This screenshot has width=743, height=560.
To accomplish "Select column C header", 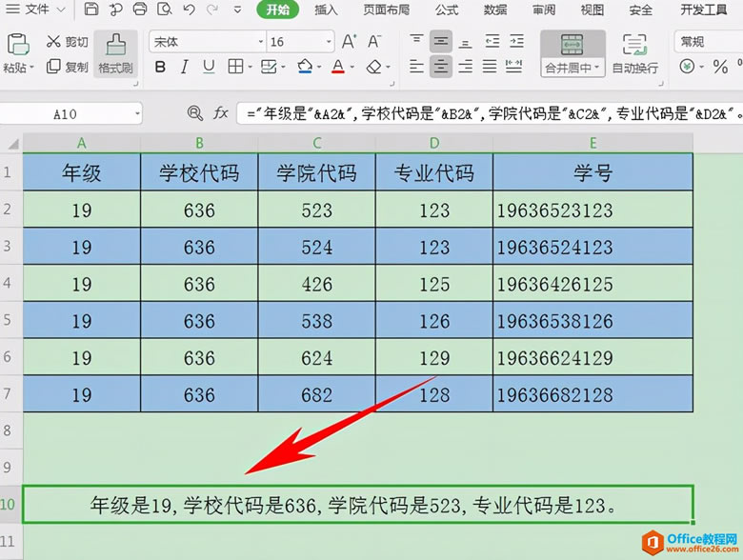I will (x=316, y=143).
